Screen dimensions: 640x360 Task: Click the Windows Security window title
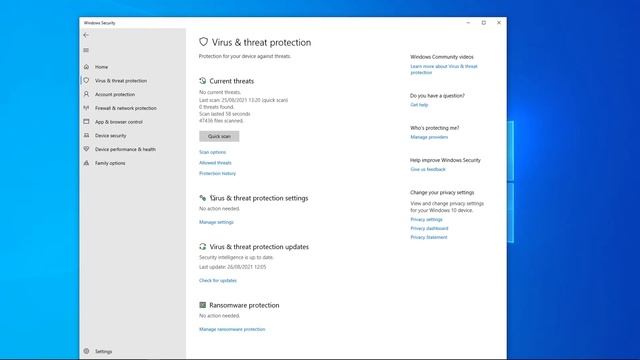click(100, 23)
